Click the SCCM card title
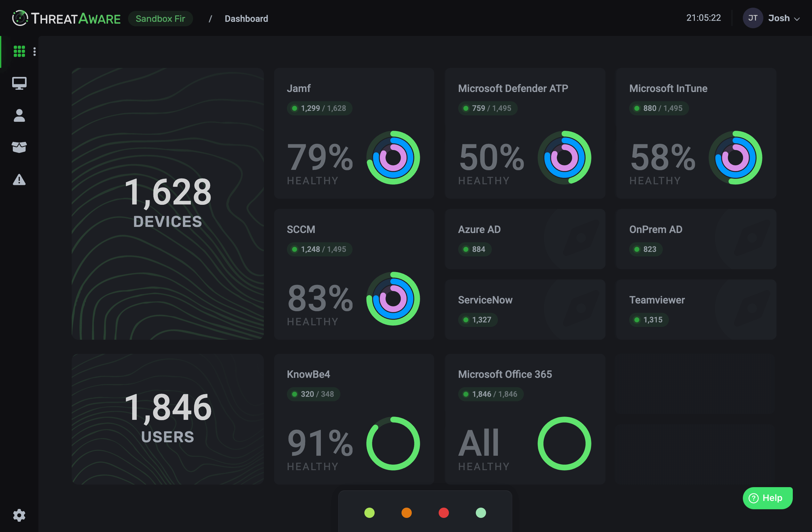812x532 pixels. point(301,229)
